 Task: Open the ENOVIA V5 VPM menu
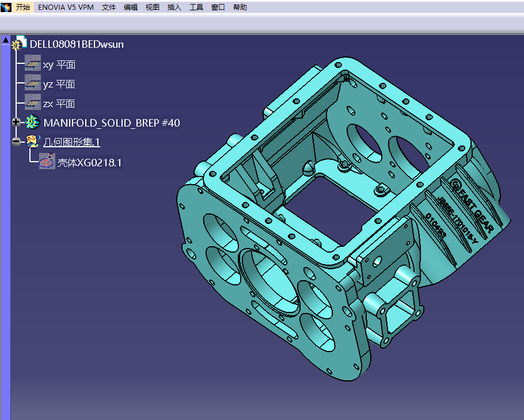[66, 7]
